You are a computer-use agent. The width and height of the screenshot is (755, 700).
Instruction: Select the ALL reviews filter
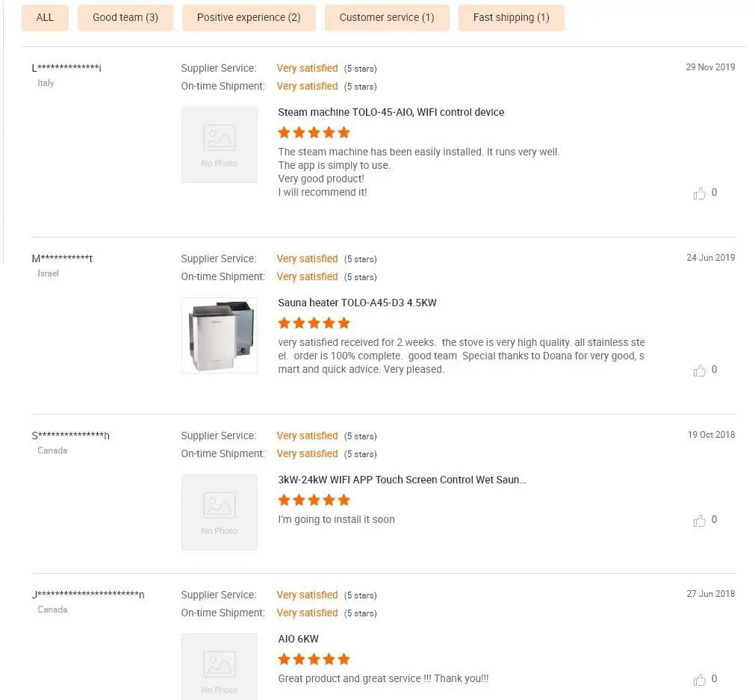pos(45,17)
